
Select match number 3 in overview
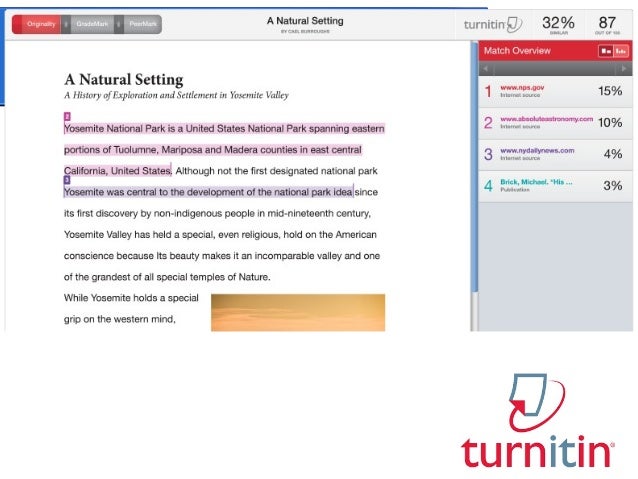tap(488, 154)
